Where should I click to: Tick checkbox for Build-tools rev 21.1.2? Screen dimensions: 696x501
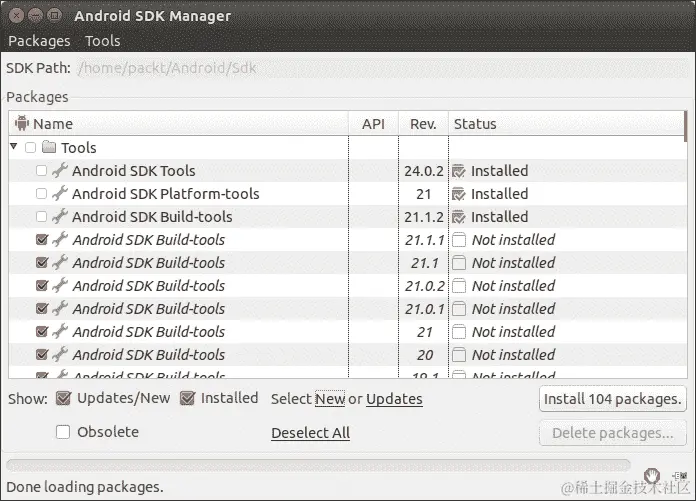[x=41, y=217]
